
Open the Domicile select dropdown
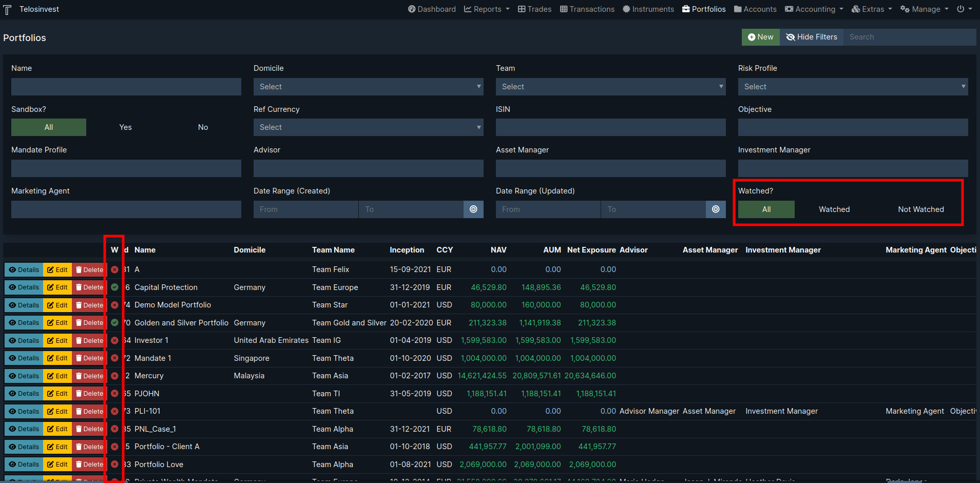[369, 87]
